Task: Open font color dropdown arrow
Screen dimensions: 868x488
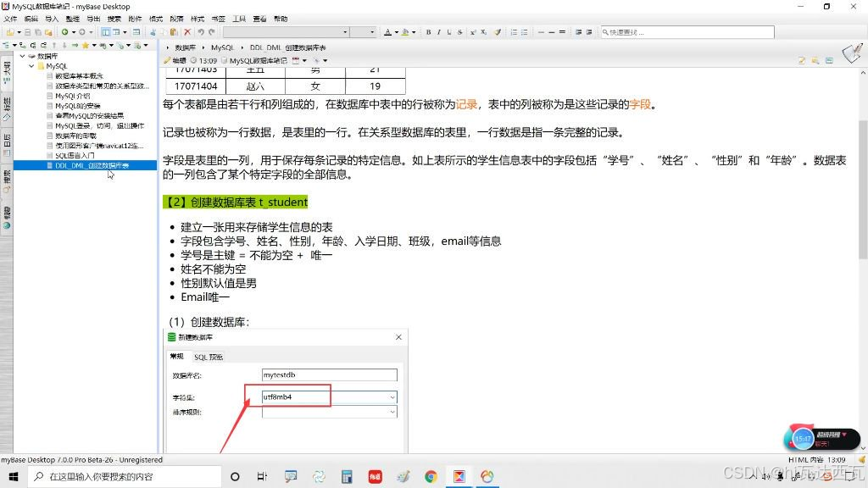Action: (x=397, y=32)
